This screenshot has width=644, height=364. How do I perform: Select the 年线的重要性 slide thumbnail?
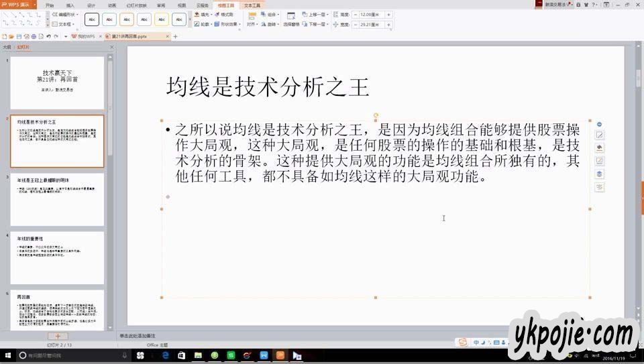tap(57, 257)
